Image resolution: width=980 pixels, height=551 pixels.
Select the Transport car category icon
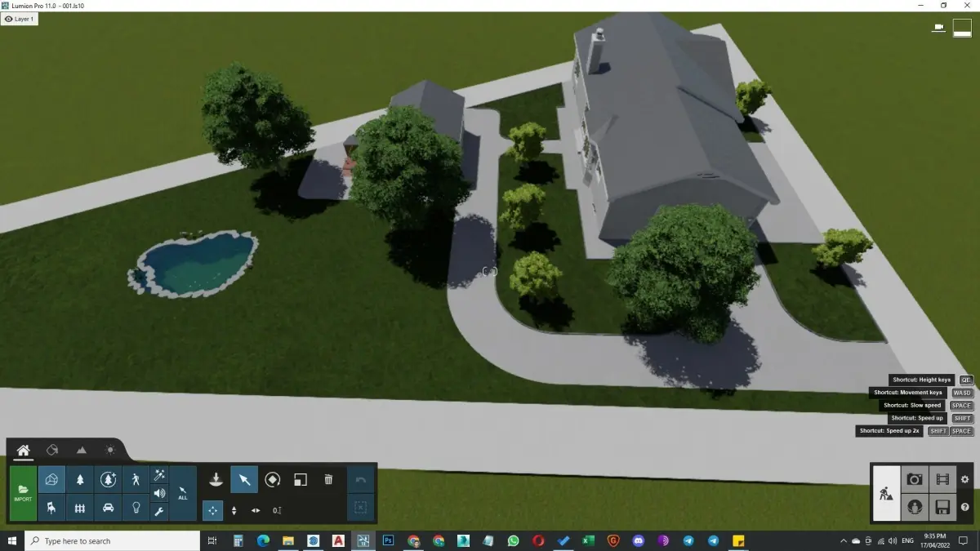(x=108, y=508)
